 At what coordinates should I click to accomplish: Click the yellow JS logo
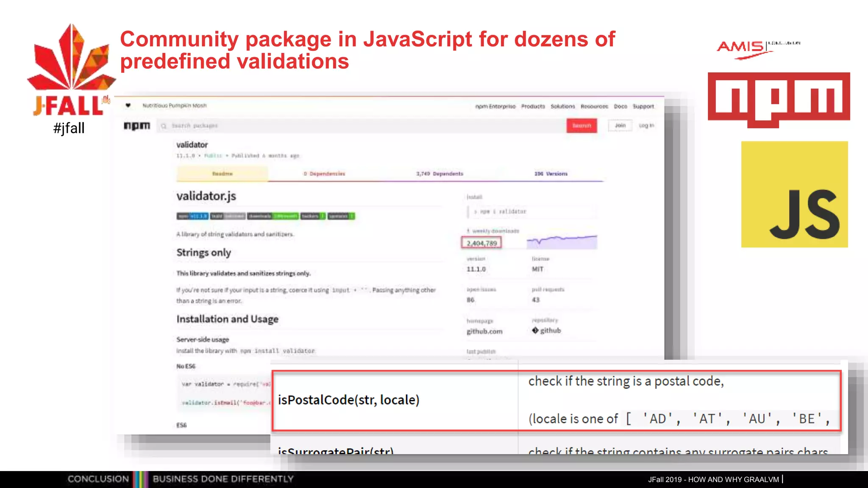(795, 194)
